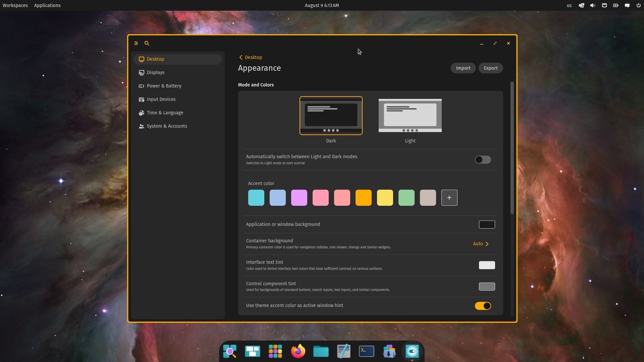Viewport: 644px width, 362px height.
Task: Click the Import button
Action: [x=463, y=68]
